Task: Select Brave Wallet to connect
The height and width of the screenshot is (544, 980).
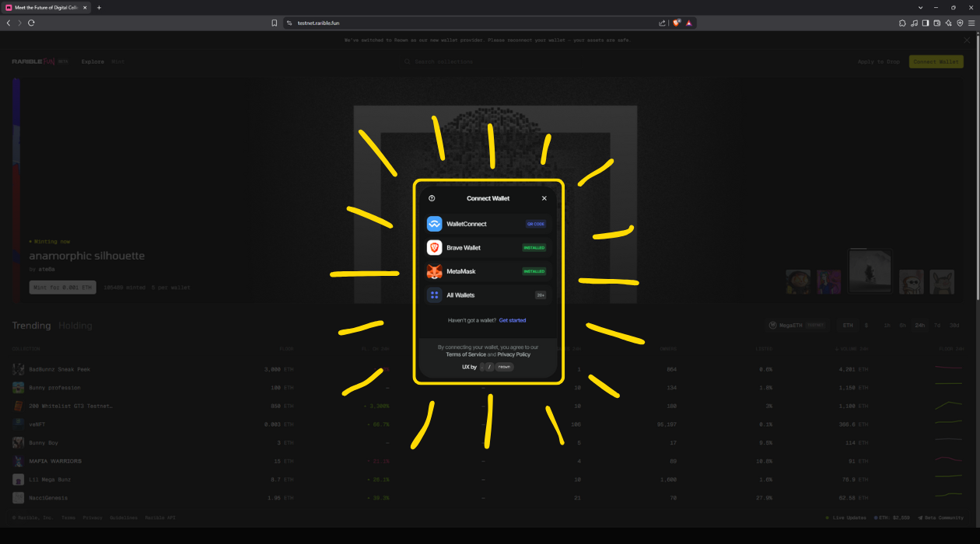Action: (x=488, y=248)
